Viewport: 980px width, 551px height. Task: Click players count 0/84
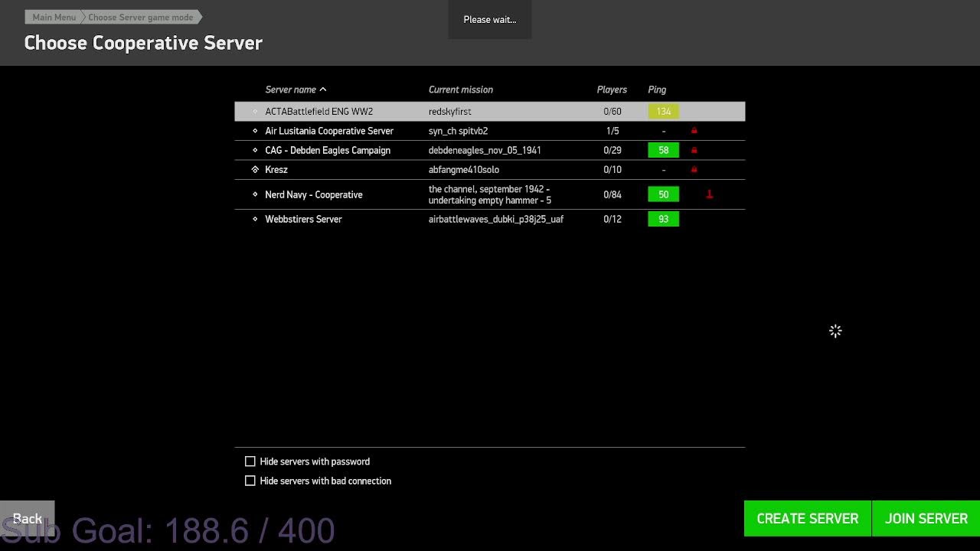point(612,194)
